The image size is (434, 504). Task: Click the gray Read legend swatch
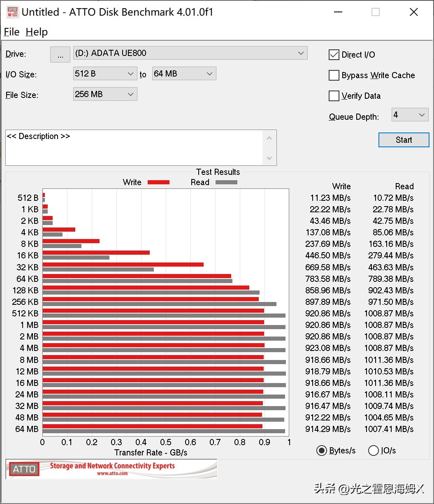point(226,182)
